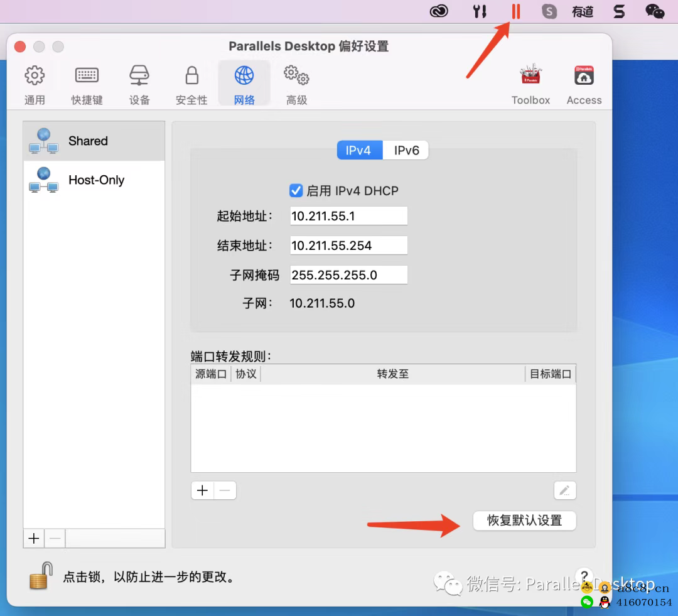Click the 协议 column header
Viewport: 678px width, 616px height.
pos(246,374)
